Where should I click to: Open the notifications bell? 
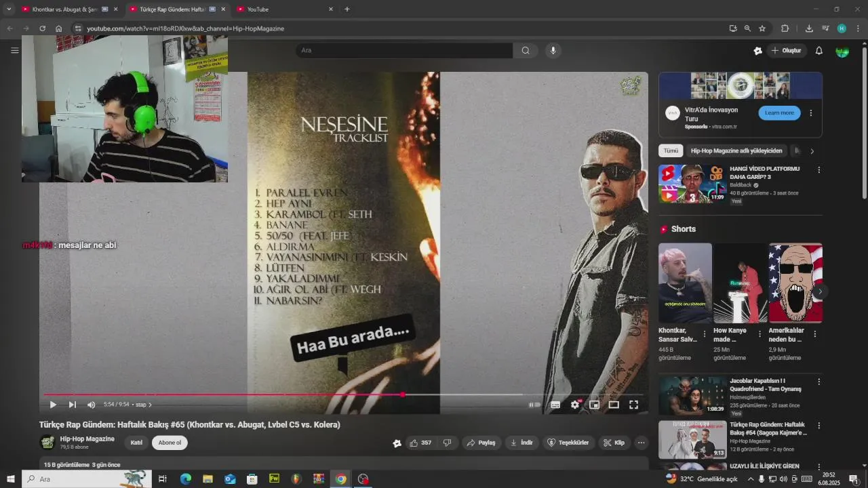(x=818, y=51)
